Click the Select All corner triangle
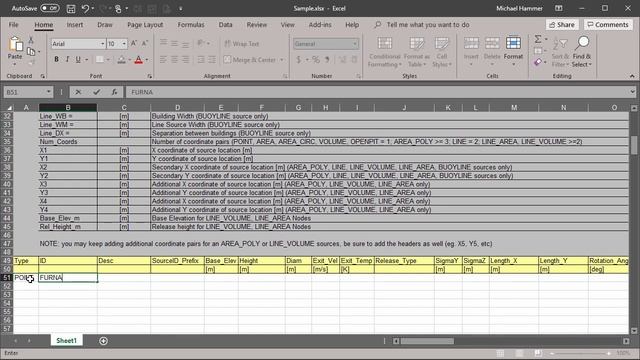This screenshot has height=360, width=640. (9, 108)
